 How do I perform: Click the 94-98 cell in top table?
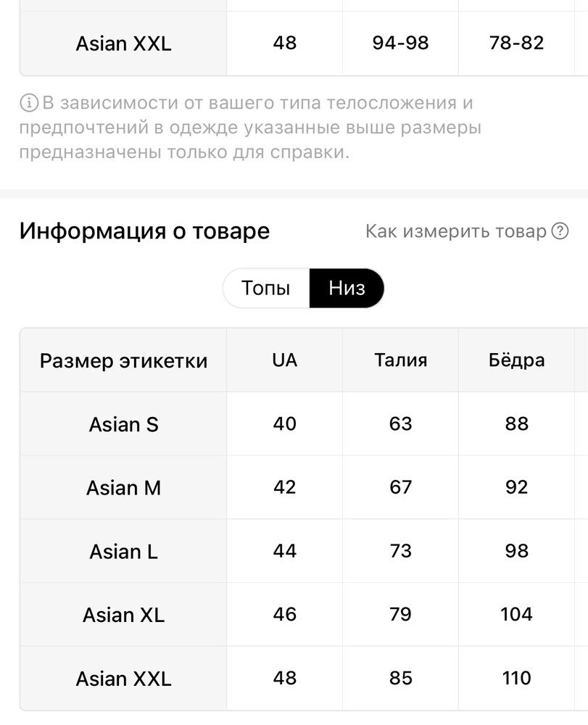401,43
